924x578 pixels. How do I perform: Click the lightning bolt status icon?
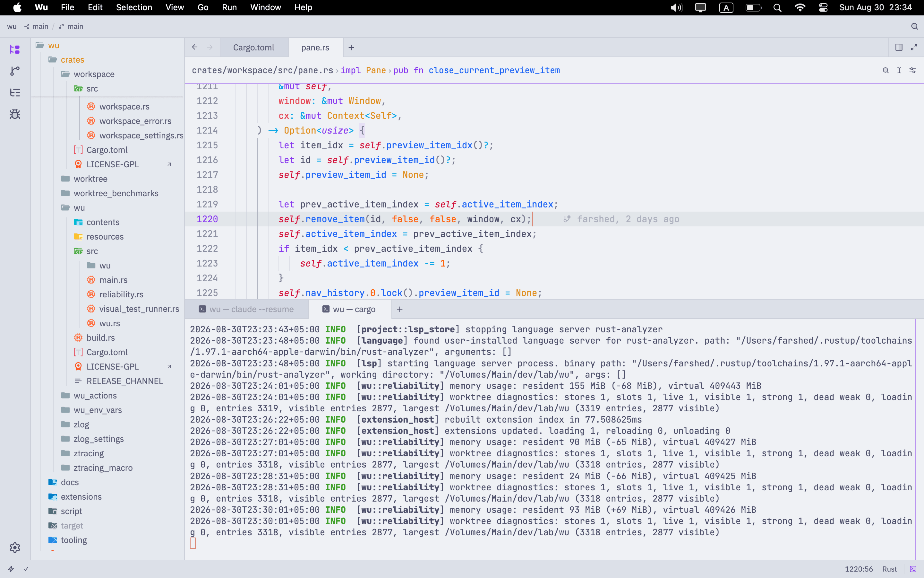tap(11, 569)
